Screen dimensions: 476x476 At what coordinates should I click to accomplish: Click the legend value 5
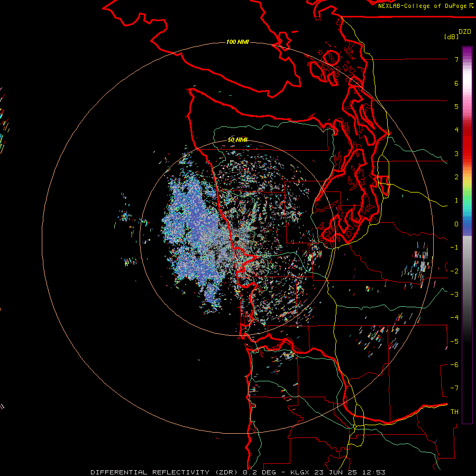tap(456, 106)
